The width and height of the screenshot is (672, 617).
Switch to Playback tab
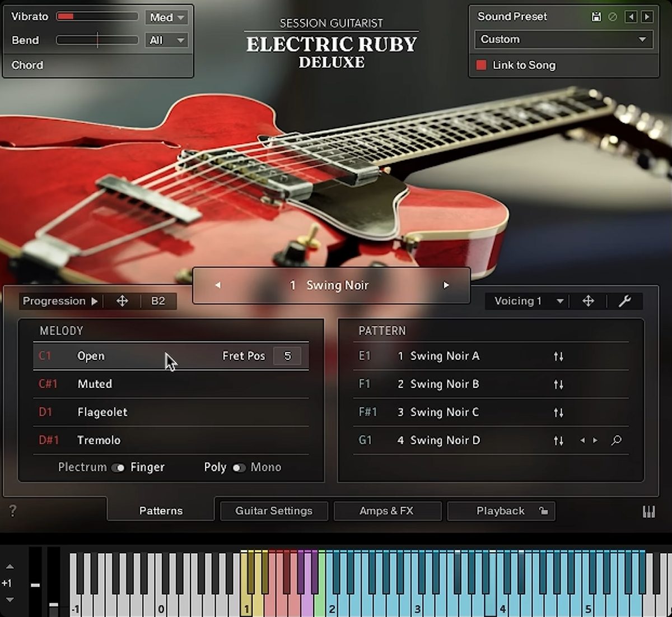pyautogui.click(x=501, y=511)
